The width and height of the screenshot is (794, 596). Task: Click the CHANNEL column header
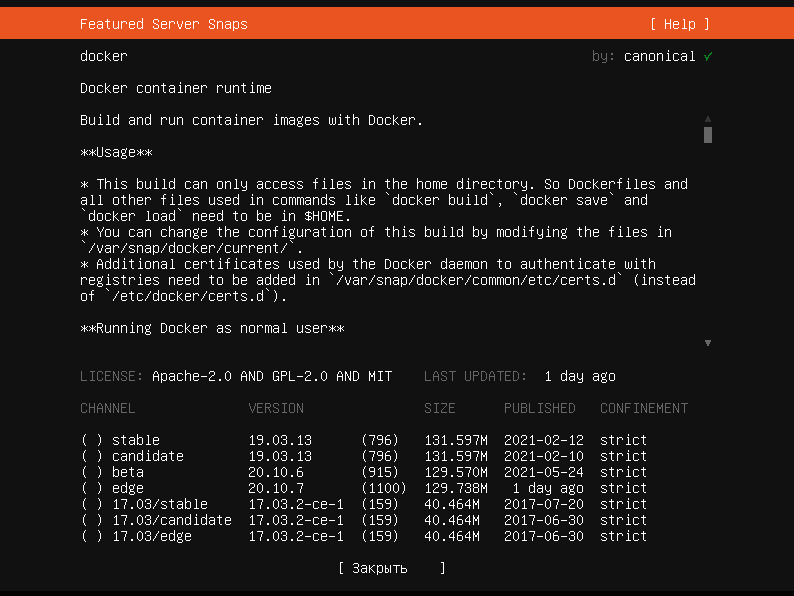pyautogui.click(x=107, y=408)
